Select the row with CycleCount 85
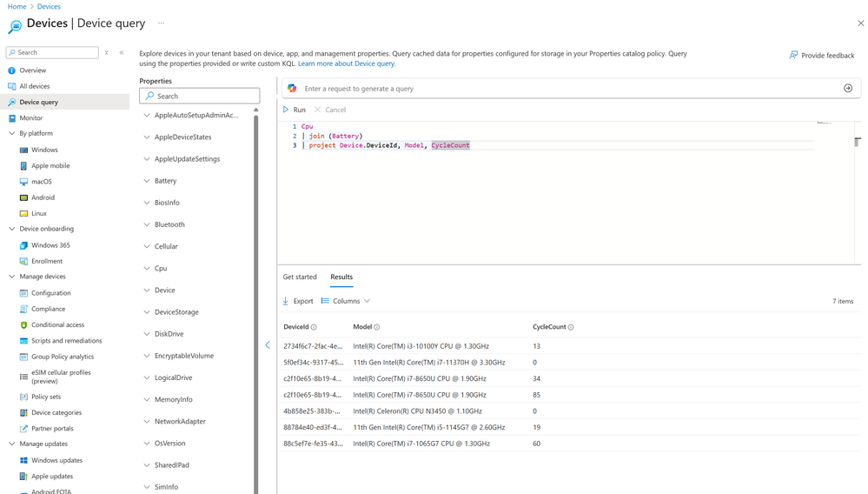This screenshot has height=494, width=868. tap(569, 395)
